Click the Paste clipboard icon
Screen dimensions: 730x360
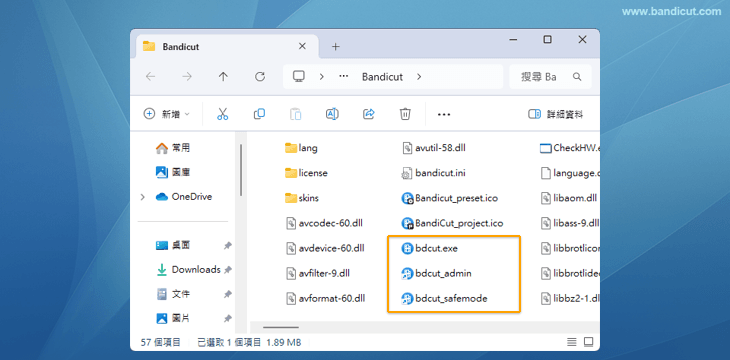[296, 114]
